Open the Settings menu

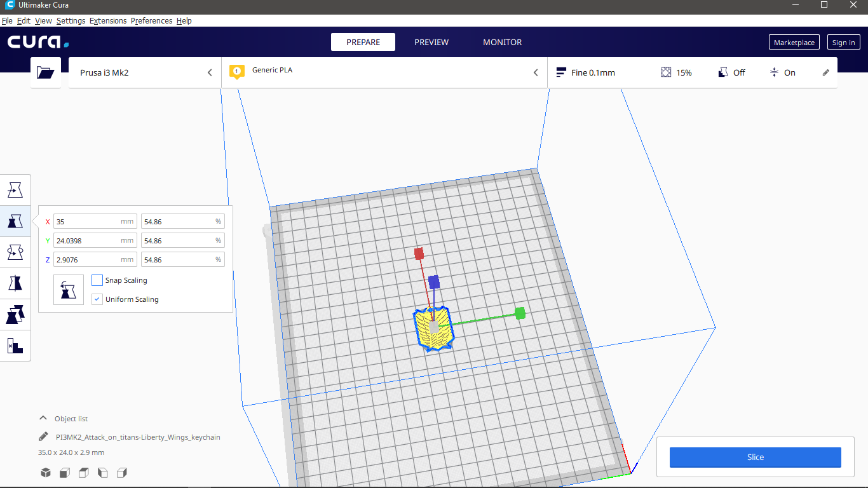click(x=71, y=21)
